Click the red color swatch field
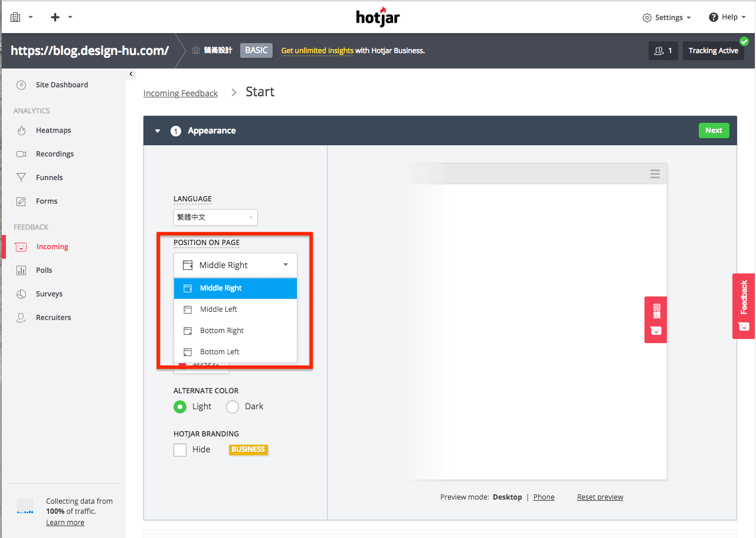The width and height of the screenshot is (756, 538). point(201,367)
